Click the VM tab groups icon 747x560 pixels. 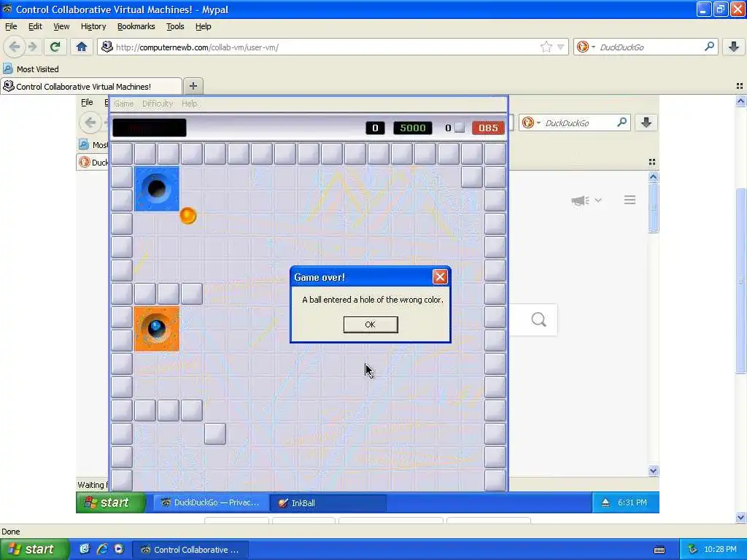pos(652,163)
